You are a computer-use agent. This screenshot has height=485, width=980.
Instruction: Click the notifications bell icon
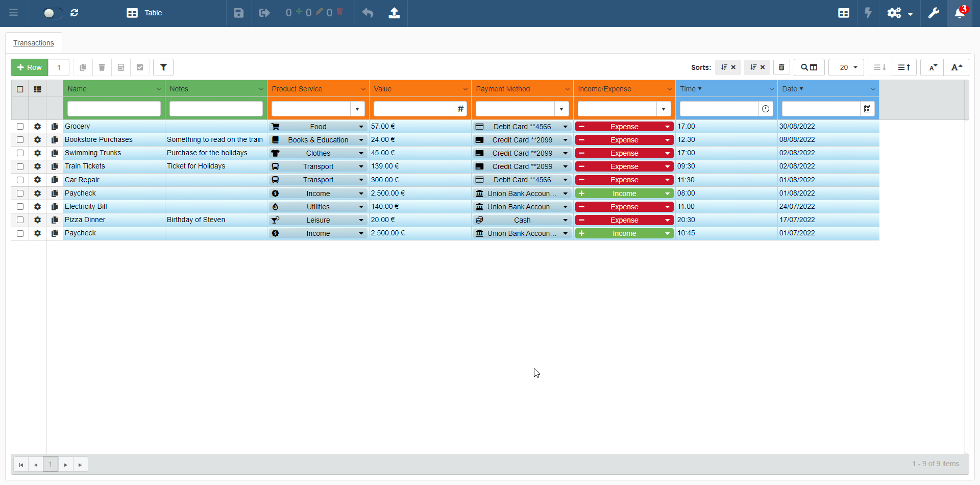(x=959, y=13)
